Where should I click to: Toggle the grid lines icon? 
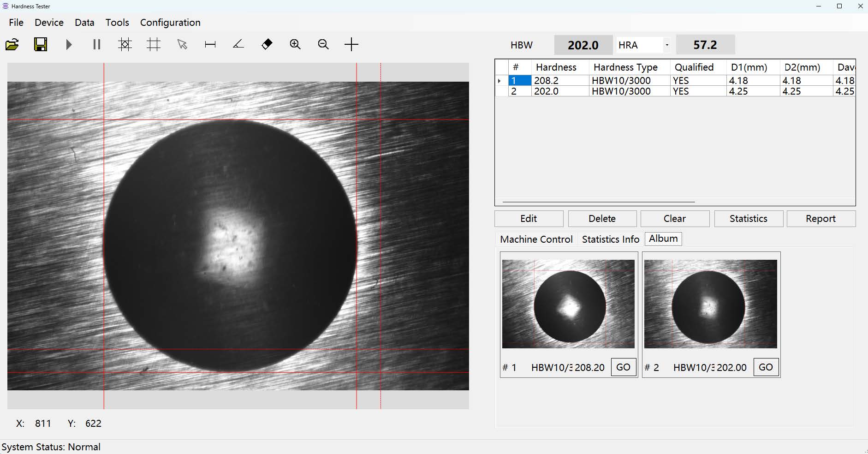pos(154,45)
